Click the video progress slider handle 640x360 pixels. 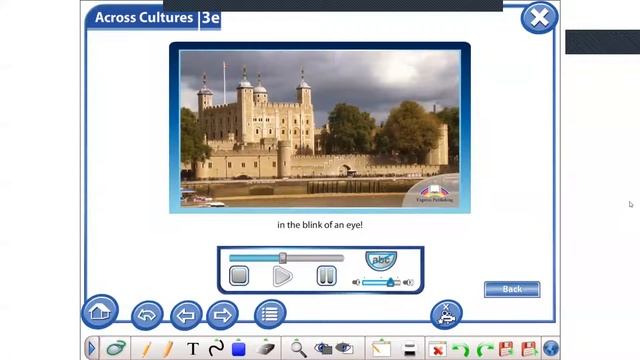[x=282, y=258]
